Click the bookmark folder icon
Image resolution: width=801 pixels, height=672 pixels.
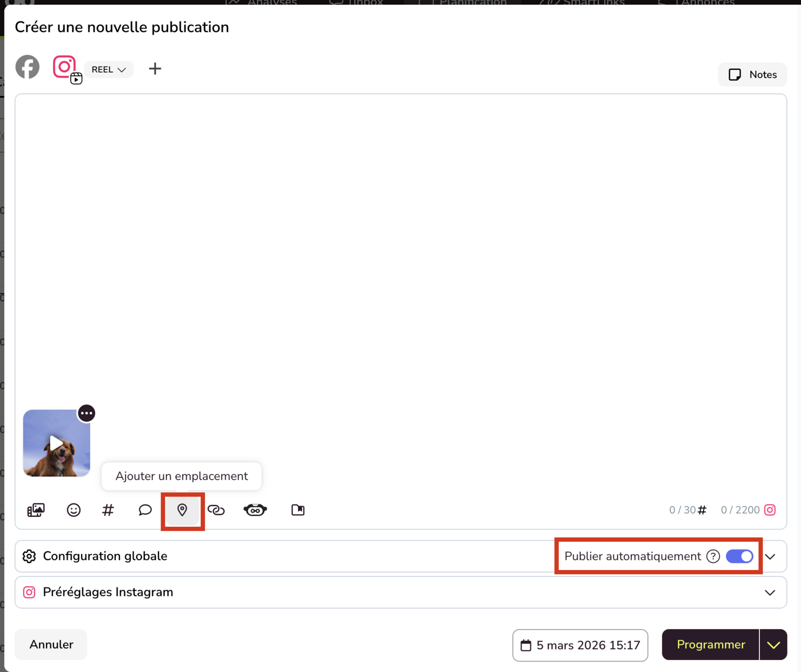click(298, 510)
